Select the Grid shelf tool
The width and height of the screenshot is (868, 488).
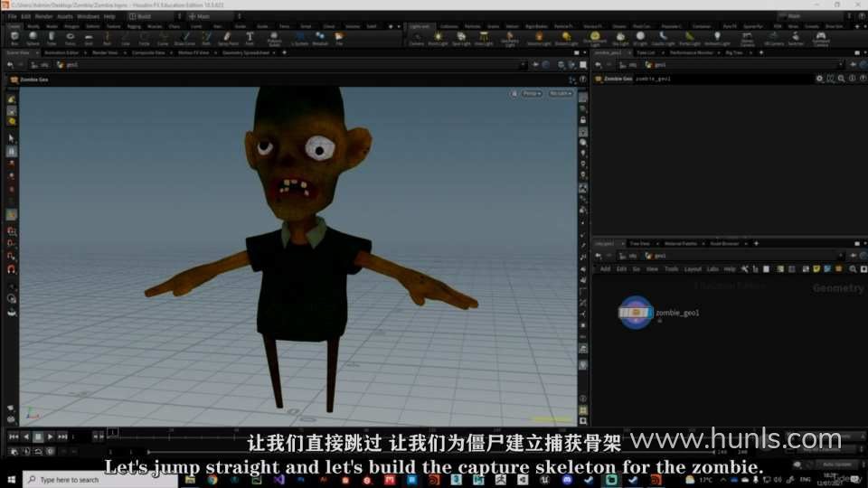point(89,38)
